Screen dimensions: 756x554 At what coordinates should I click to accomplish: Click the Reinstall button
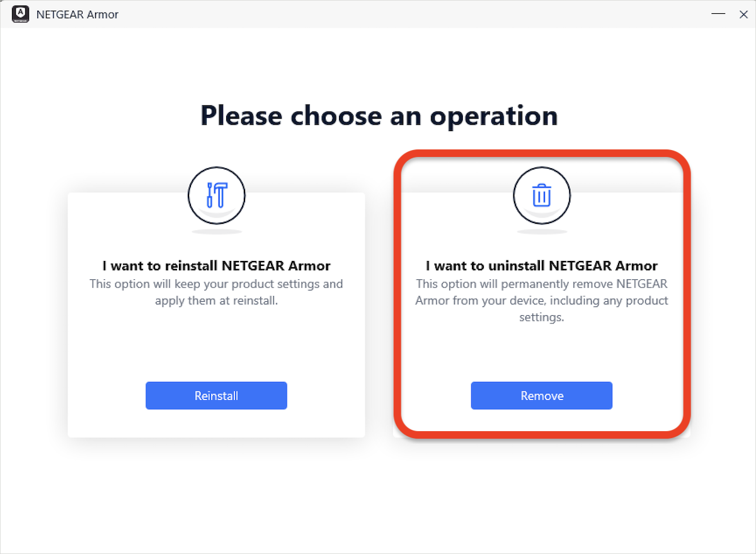pyautogui.click(x=216, y=395)
